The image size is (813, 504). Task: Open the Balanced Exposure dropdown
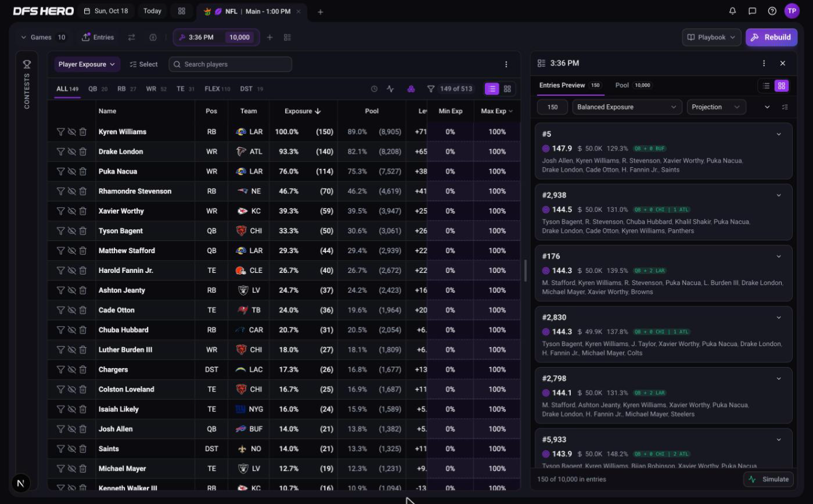point(627,107)
